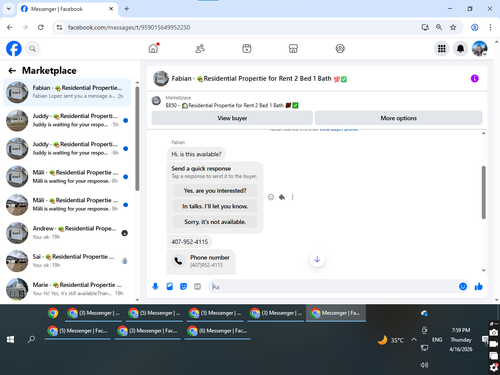Image resolution: width=500 pixels, height=375 pixels.
Task: Open the taskbar volume speaker icon
Action: tap(424, 365)
